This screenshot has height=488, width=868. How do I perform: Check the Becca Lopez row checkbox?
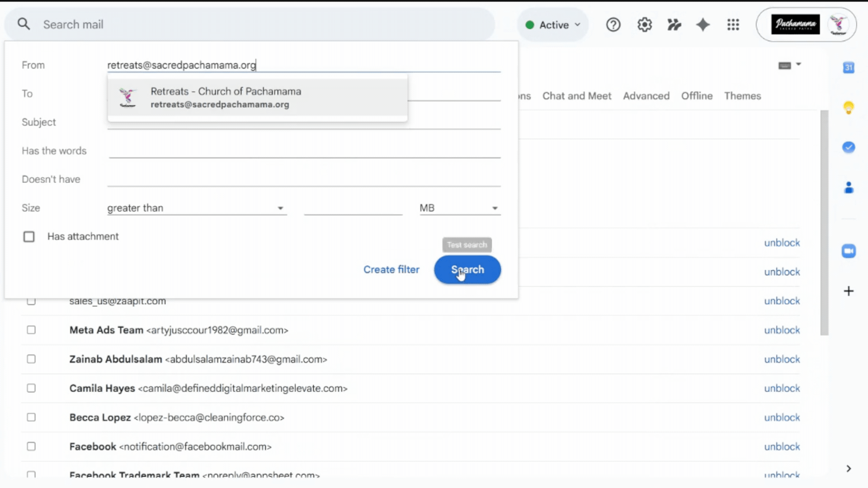pyautogui.click(x=31, y=418)
